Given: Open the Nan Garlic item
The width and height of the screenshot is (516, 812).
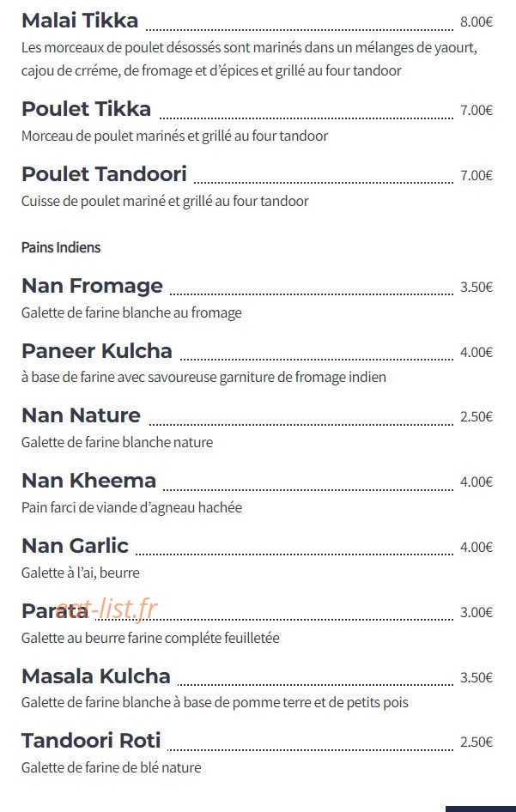Looking at the screenshot, I should pos(75,546).
